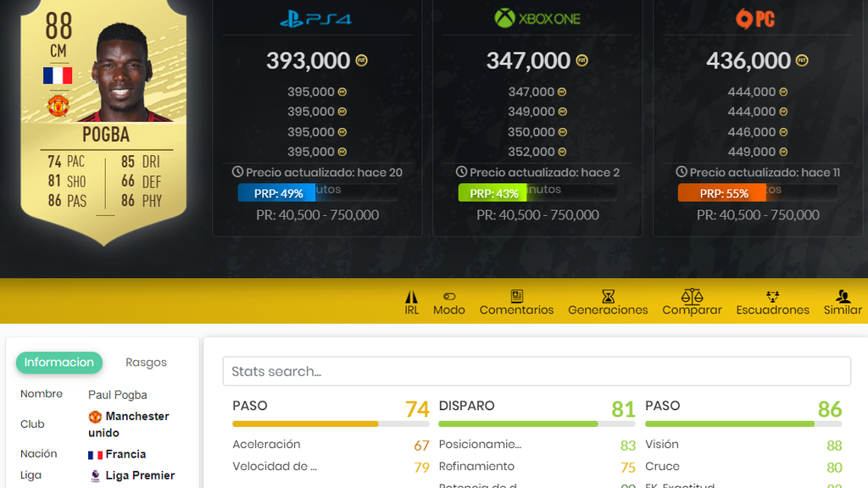
Task: Click the IRL label
Action: (411, 310)
